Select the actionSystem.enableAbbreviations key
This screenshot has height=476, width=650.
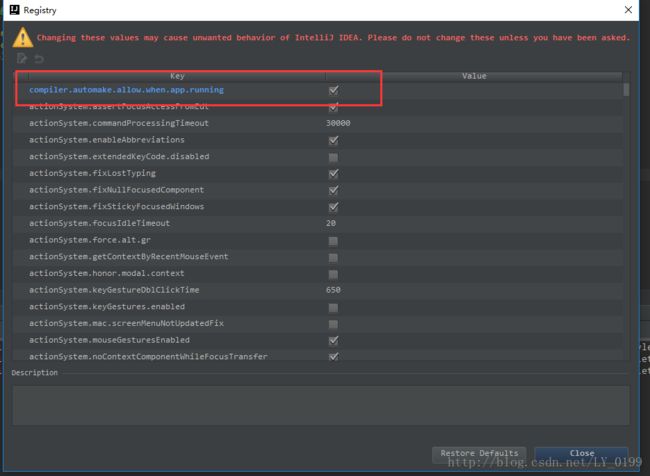point(107,140)
